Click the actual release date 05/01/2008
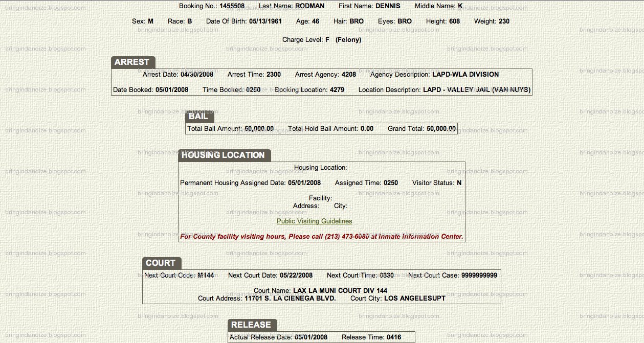The width and height of the screenshot is (644, 343). point(311,337)
